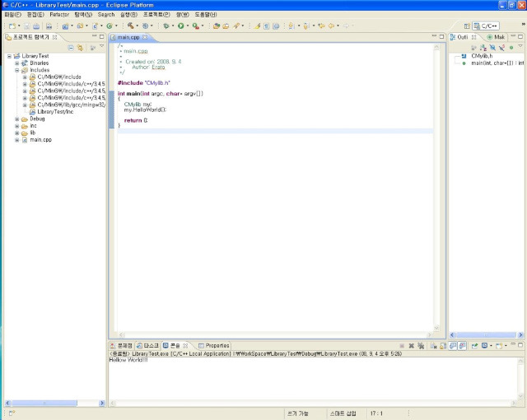
Task: Click Pin Console icon
Action: tap(474, 345)
